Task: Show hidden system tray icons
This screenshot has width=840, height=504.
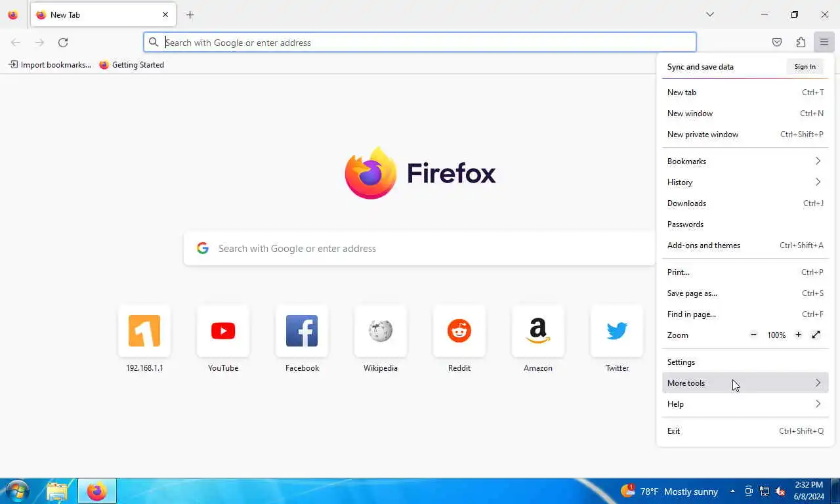Action: point(732,492)
